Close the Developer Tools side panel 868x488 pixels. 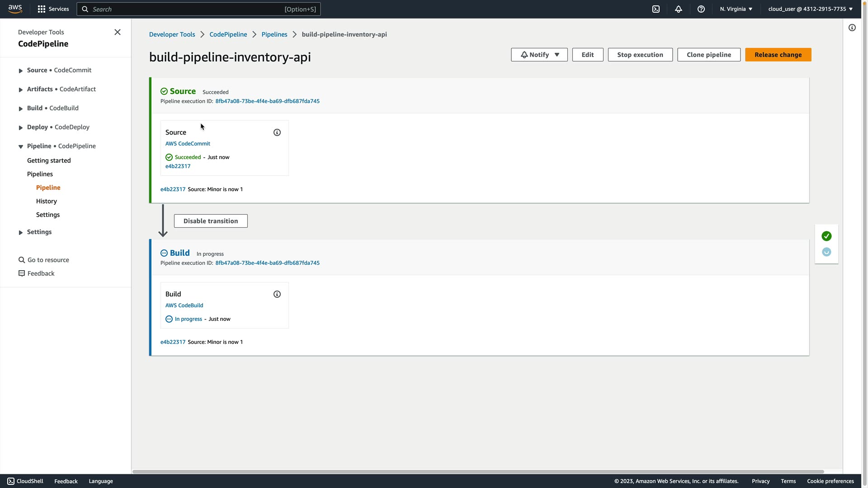click(118, 32)
